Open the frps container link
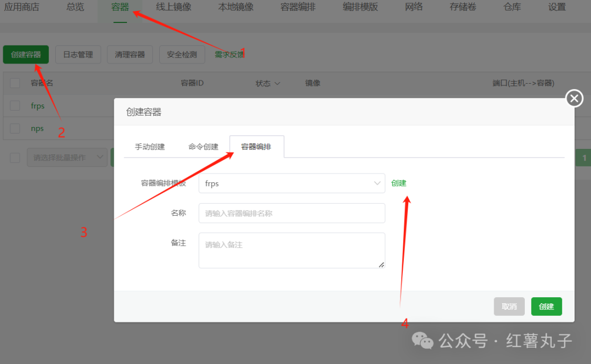591x364 pixels. click(38, 106)
